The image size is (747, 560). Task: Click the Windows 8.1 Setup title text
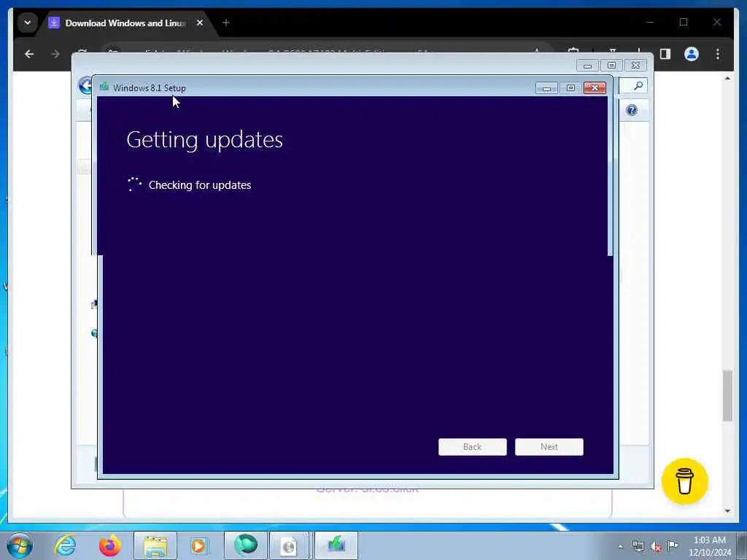[x=149, y=88]
